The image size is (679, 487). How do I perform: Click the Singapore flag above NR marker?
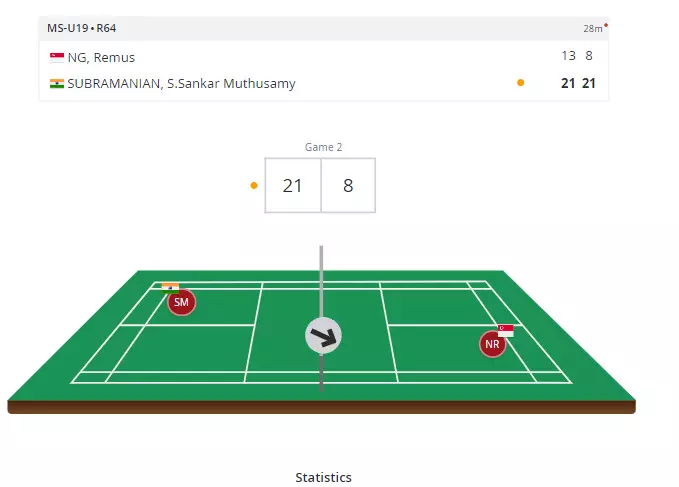pos(506,329)
